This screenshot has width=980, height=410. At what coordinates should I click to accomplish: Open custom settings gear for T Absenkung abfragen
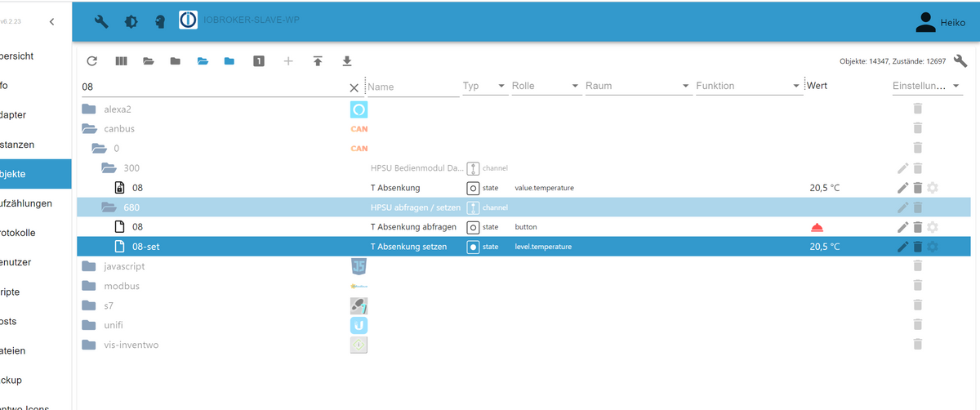click(933, 227)
